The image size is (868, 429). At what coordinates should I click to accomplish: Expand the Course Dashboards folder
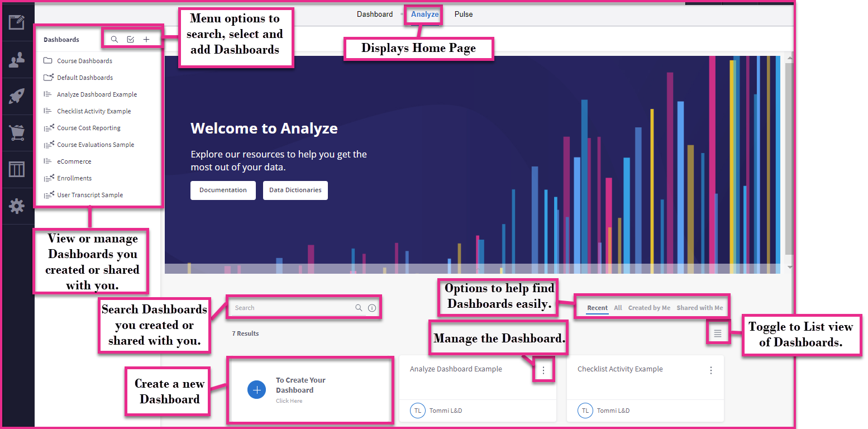click(84, 61)
